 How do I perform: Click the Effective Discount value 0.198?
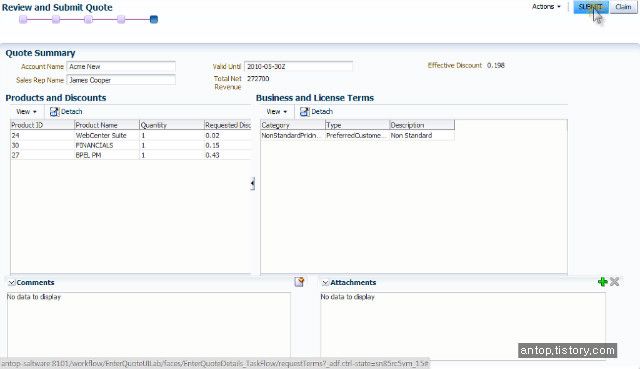[496, 65]
